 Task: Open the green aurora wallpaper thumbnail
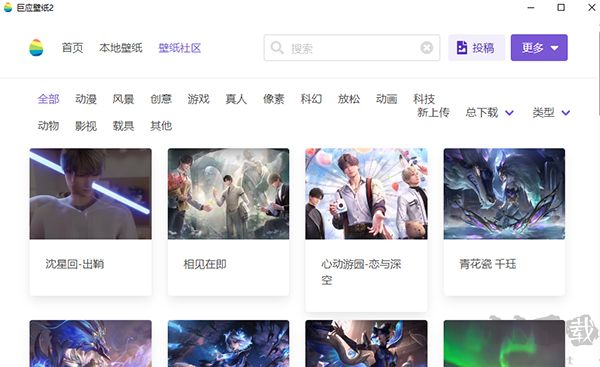(504, 344)
